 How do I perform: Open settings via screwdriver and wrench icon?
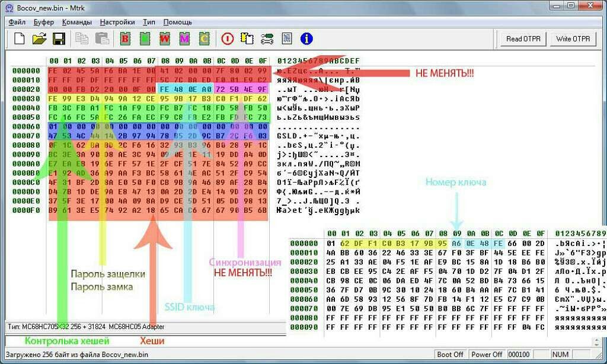(x=267, y=39)
